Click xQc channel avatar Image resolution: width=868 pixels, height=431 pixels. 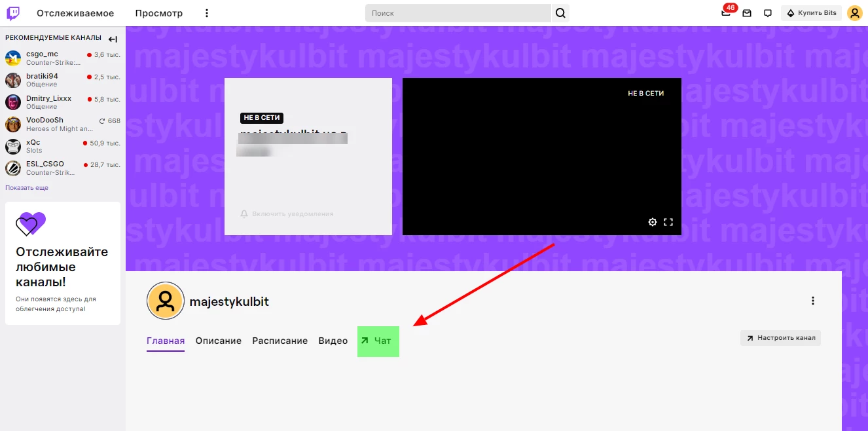tap(13, 147)
